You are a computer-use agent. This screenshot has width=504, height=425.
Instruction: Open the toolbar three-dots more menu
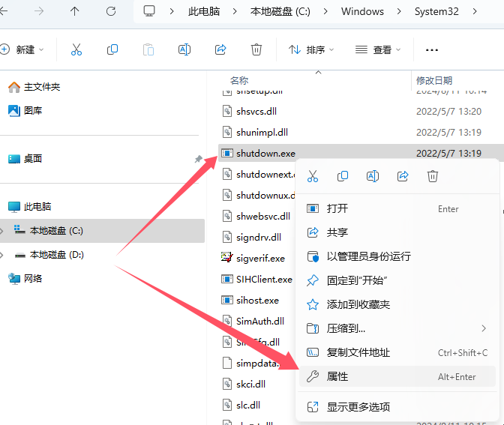tap(432, 50)
